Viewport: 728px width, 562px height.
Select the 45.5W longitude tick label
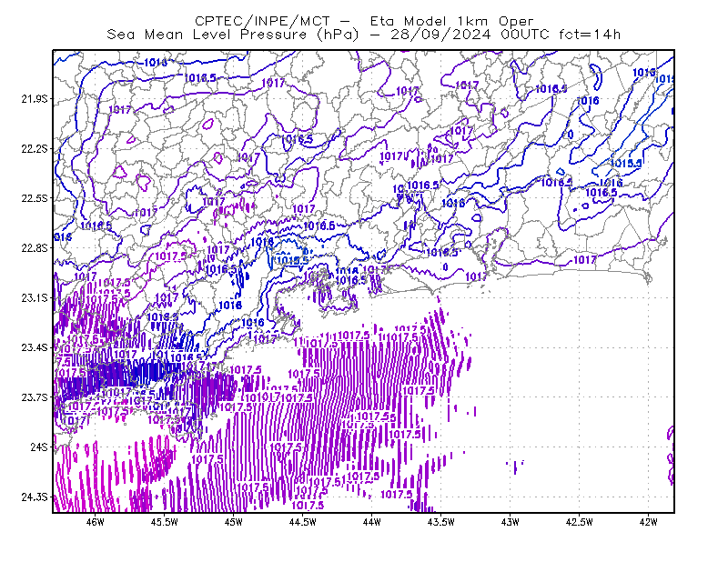165,522
